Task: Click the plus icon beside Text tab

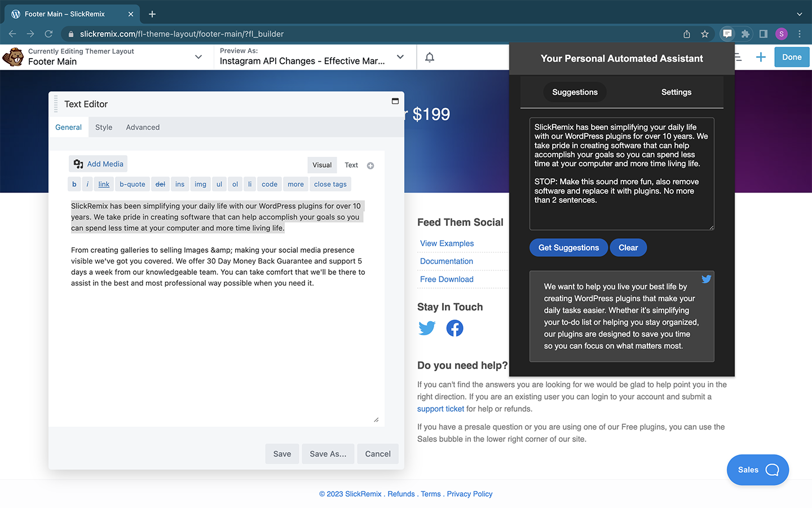Action: coord(370,165)
